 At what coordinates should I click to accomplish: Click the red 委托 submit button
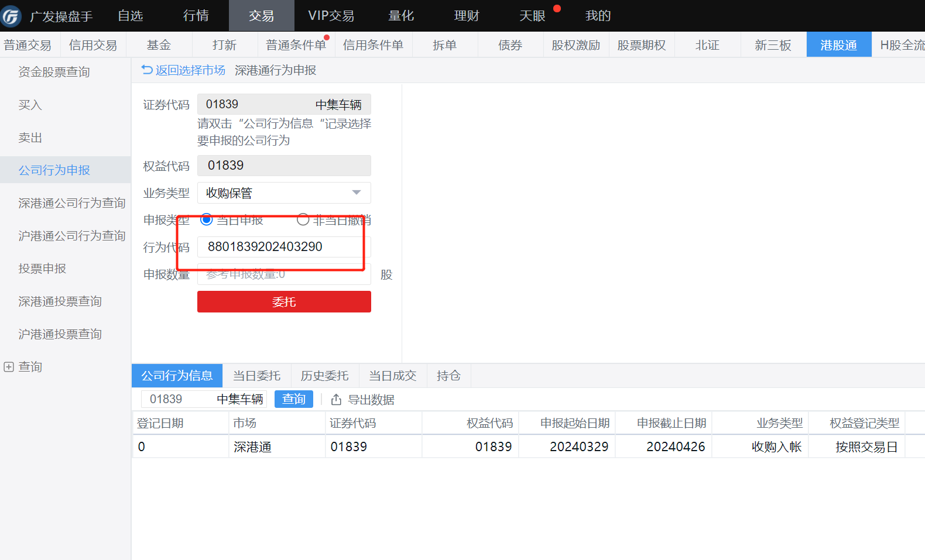click(x=284, y=302)
